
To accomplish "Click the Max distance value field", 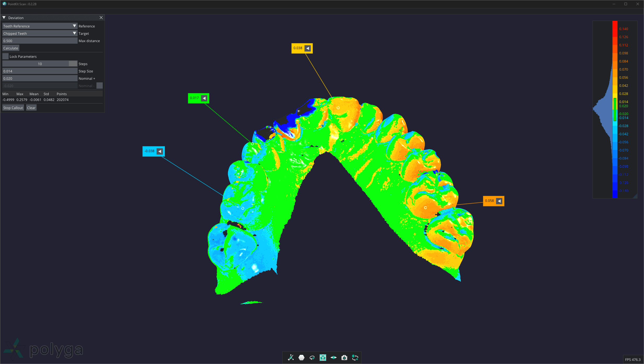I will point(40,41).
